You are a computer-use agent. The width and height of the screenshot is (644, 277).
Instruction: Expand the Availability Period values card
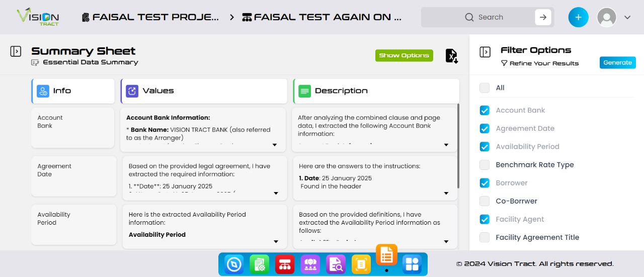pos(276,242)
